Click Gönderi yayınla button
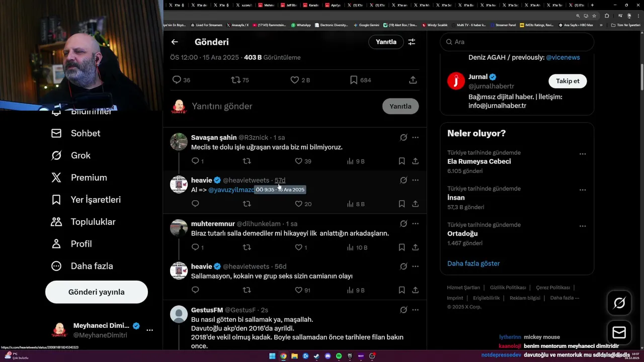This screenshot has height=362, width=644. coord(97,292)
